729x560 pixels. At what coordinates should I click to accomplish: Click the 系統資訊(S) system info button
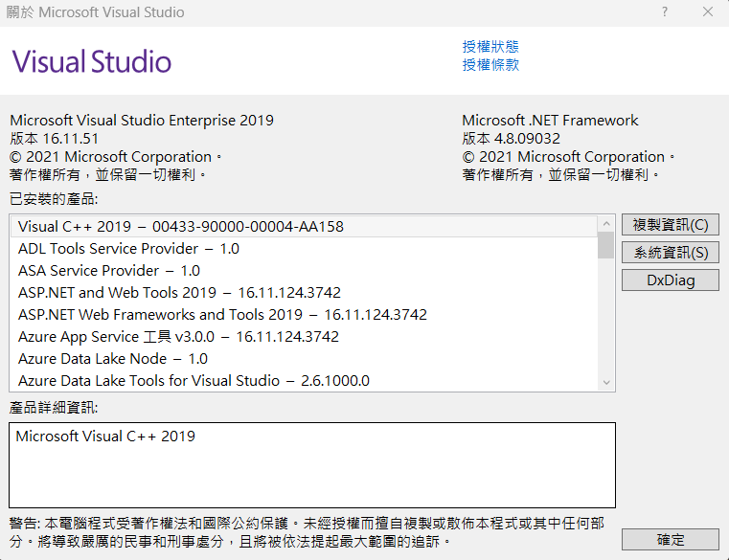tap(671, 253)
